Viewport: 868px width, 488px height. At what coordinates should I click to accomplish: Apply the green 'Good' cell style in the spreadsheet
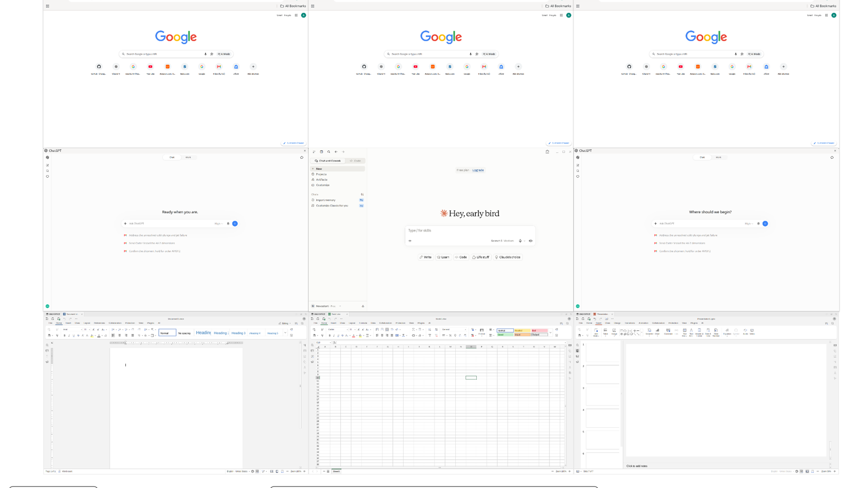click(505, 335)
